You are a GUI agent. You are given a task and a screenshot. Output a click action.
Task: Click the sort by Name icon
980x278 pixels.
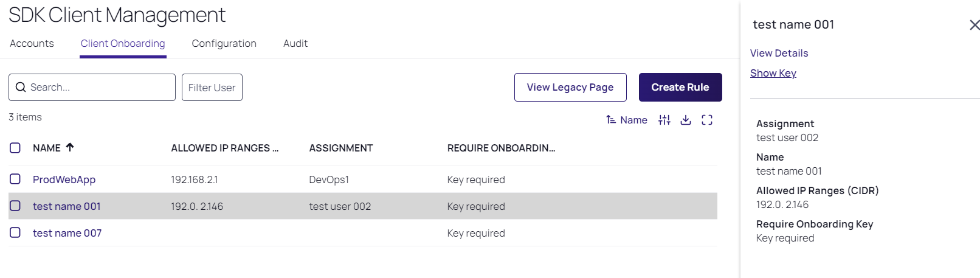(x=611, y=120)
